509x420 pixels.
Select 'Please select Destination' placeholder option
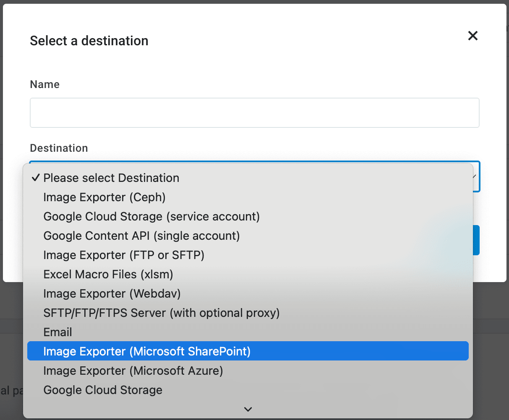pos(111,178)
